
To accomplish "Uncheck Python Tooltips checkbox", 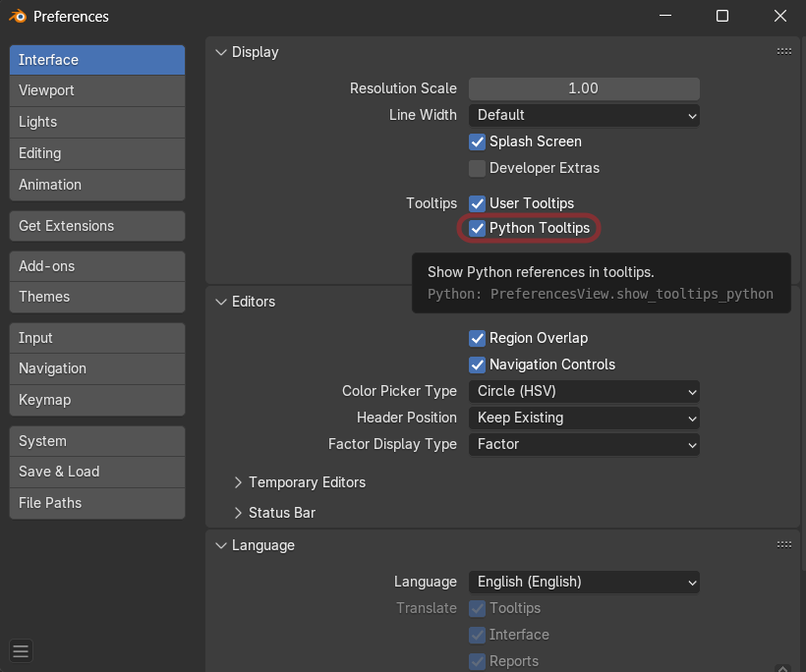I will pos(477,228).
